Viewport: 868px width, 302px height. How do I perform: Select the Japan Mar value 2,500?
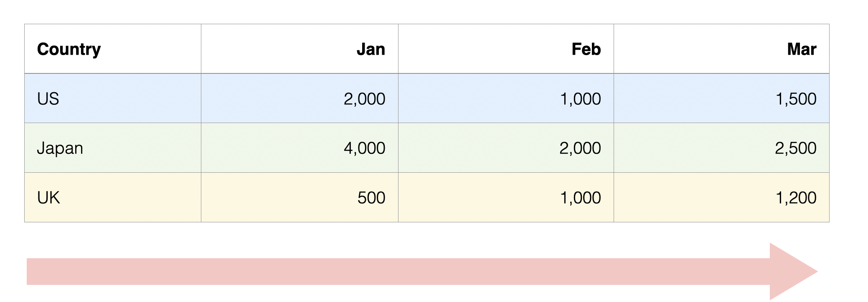pyautogui.click(x=795, y=148)
